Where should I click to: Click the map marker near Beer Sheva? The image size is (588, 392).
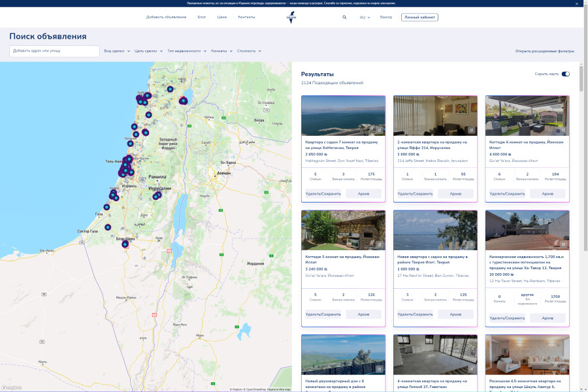click(125, 244)
